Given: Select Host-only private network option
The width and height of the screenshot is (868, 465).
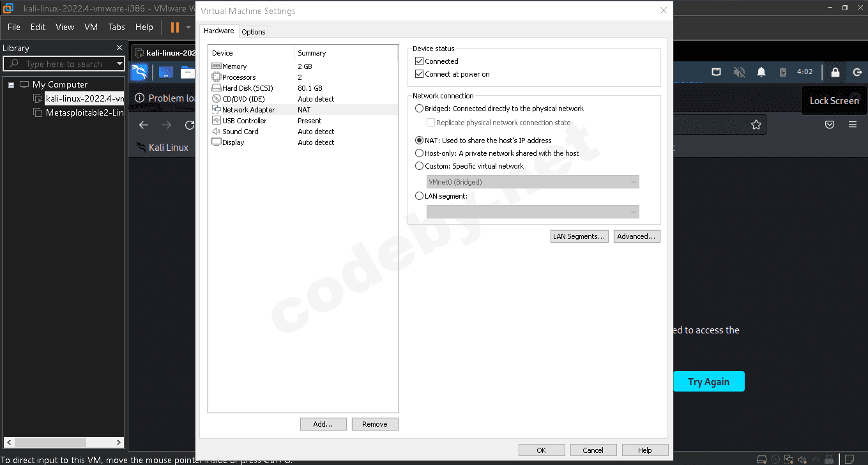Looking at the screenshot, I should coord(420,153).
